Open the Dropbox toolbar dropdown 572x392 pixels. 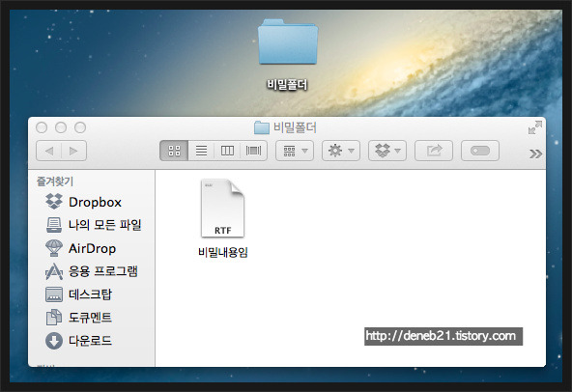(387, 151)
